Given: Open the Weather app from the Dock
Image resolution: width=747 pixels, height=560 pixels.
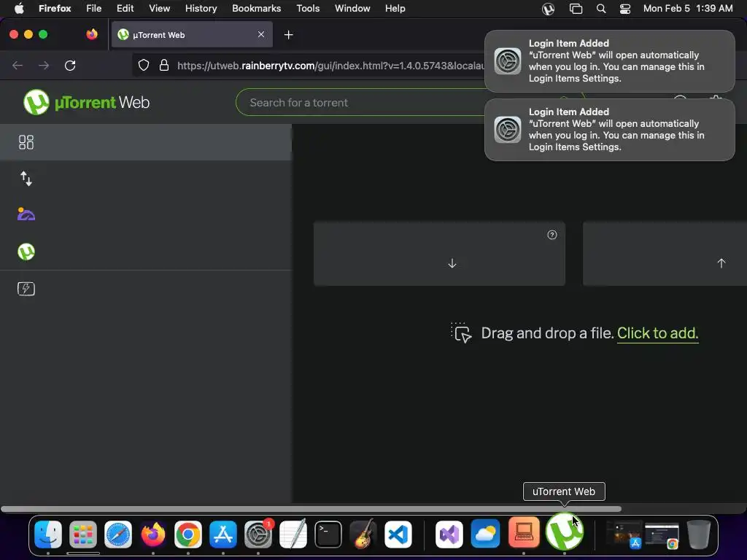Looking at the screenshot, I should 485,534.
